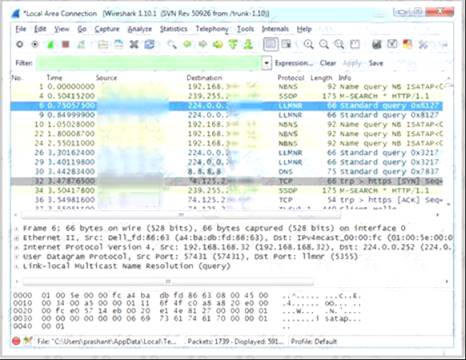Select packet 1 NBNS name query row
Screen dimensions: 466x360
click(227, 87)
